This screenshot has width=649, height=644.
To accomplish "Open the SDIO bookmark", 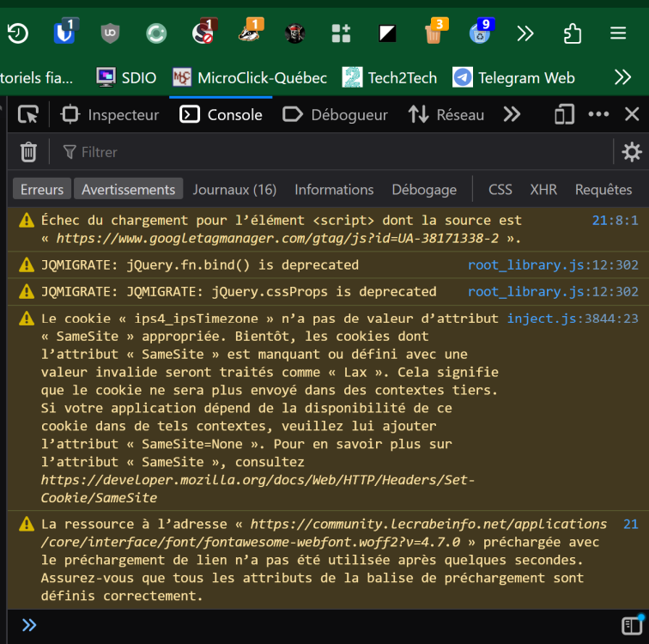I will (x=126, y=77).
